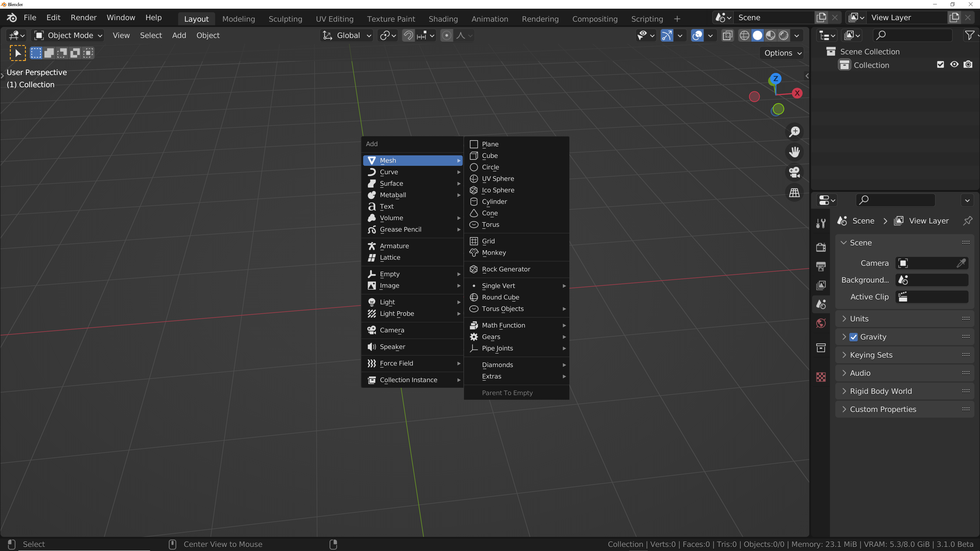Toggle Collection exclude-from-view-layer checkbox
The image size is (980, 551).
pos(940,65)
